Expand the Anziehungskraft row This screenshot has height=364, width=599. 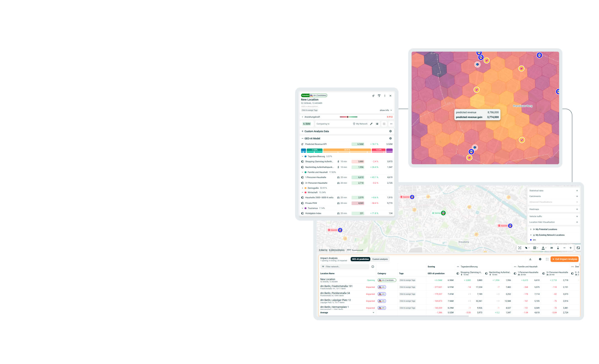click(x=302, y=117)
